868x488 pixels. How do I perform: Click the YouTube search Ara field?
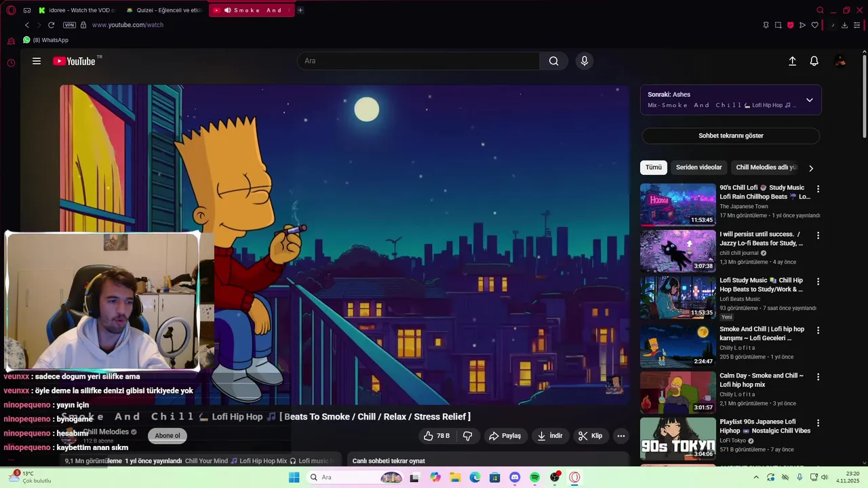[418, 61]
